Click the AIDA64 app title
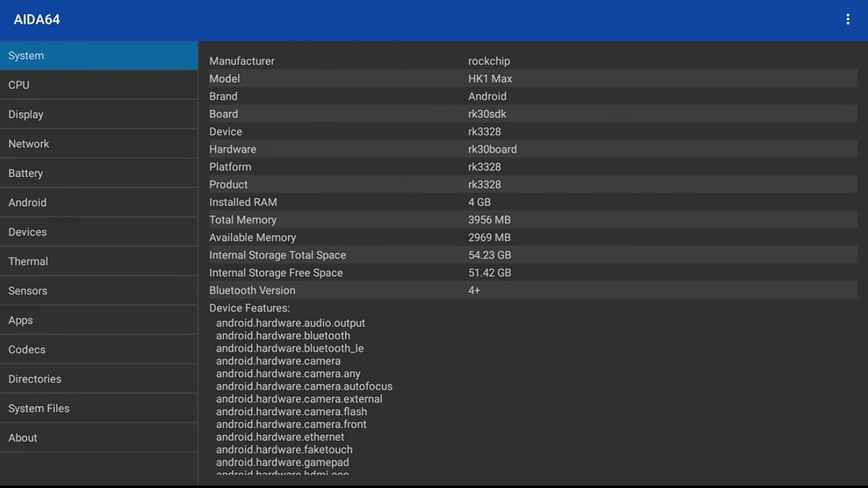 (x=37, y=20)
